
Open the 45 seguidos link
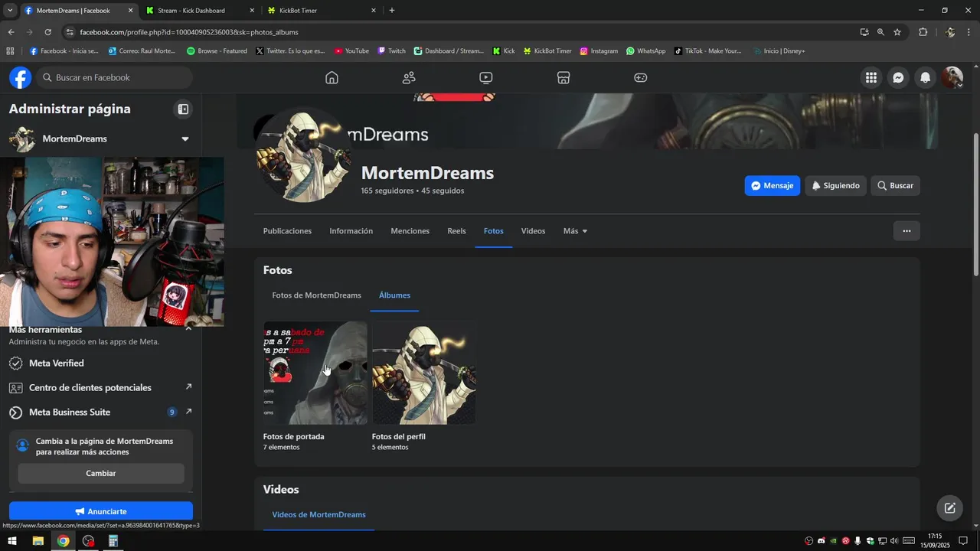443,191
